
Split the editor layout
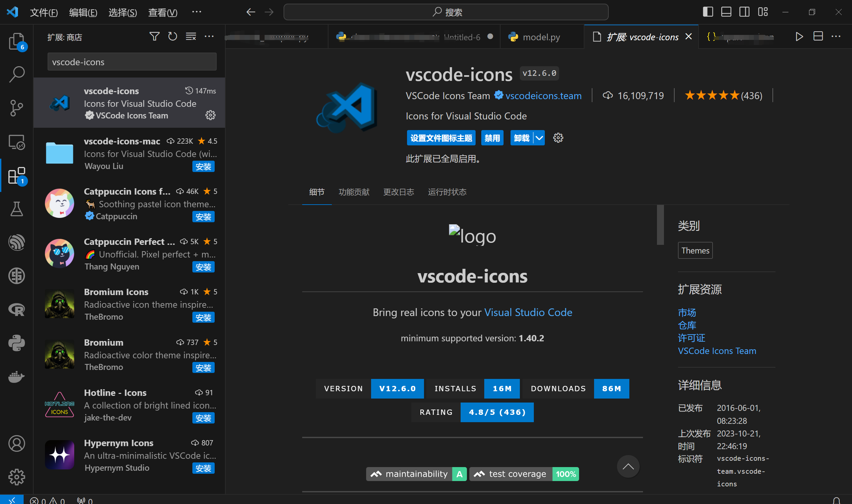click(x=818, y=36)
